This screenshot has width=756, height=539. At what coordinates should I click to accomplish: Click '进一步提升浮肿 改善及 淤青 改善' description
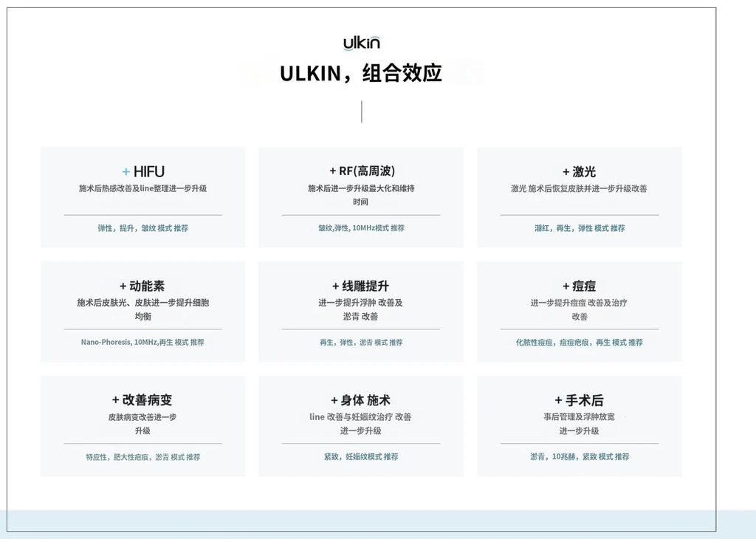pyautogui.click(x=360, y=309)
